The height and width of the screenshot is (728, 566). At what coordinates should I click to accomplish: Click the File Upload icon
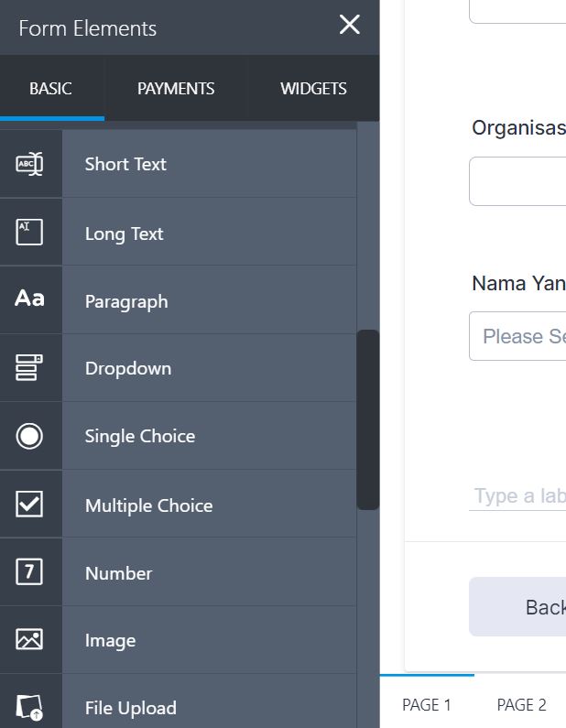pos(29,707)
